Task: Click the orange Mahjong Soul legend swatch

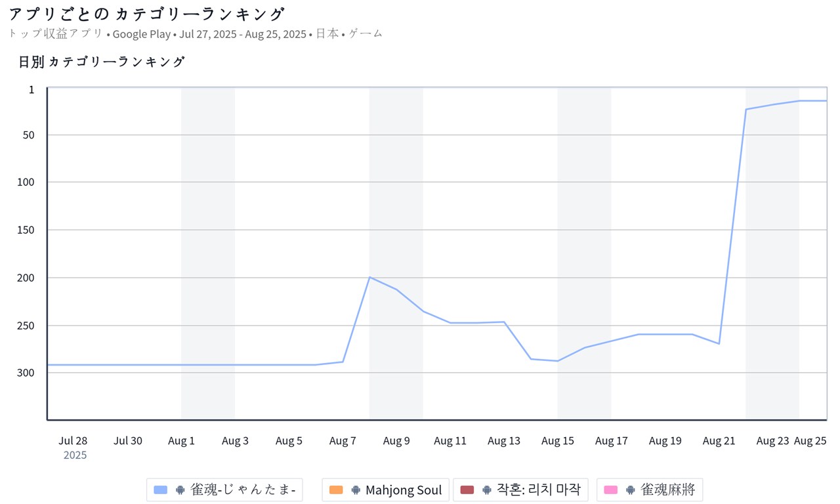Action: (337, 490)
